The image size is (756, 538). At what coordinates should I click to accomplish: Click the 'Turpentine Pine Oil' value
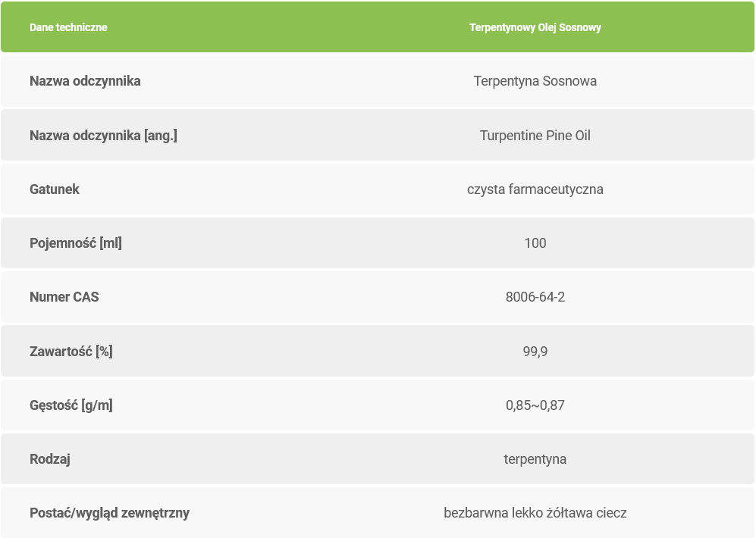(x=535, y=136)
